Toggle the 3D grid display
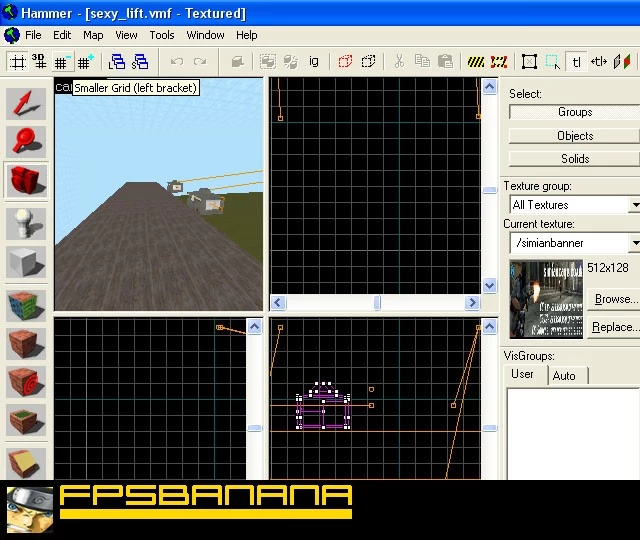 pos(40,62)
